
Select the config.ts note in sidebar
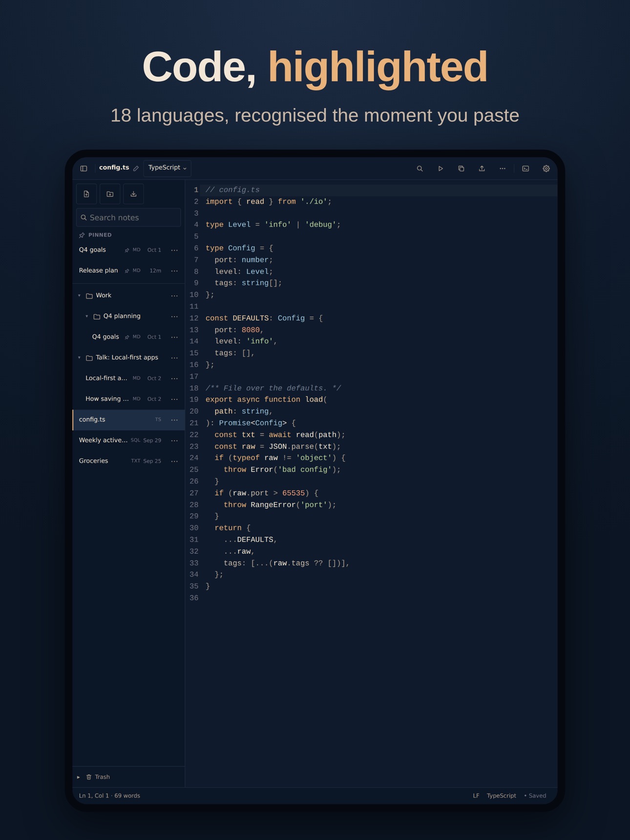click(128, 420)
